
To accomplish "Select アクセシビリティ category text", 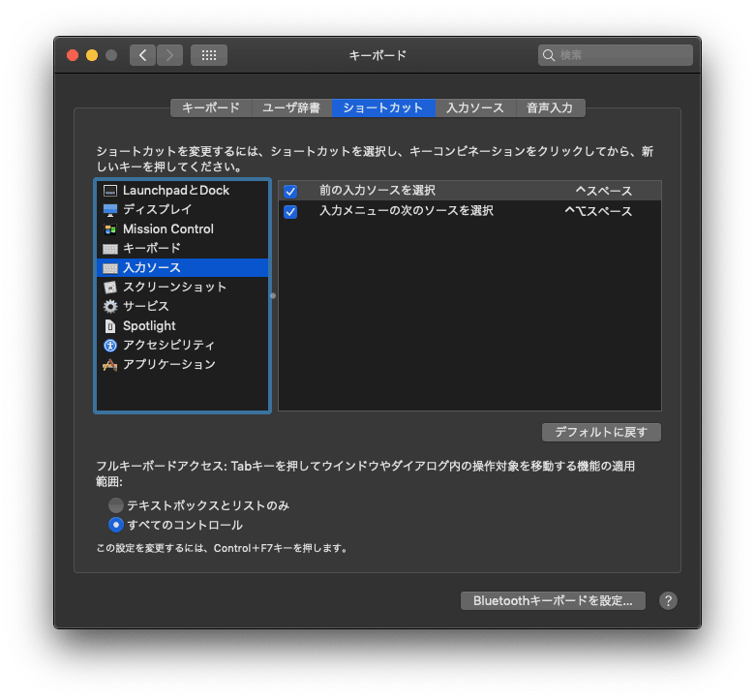I will coord(169,346).
